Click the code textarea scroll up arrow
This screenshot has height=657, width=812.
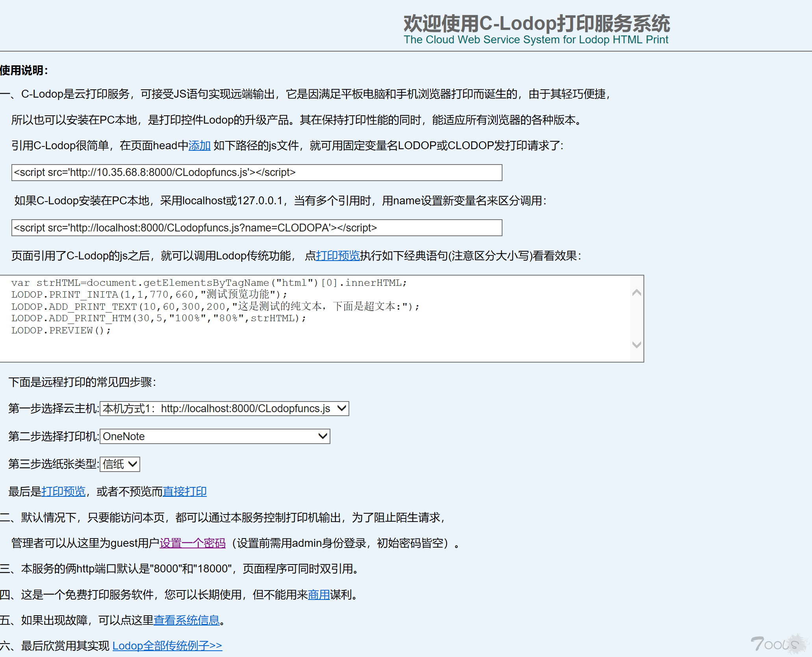637,292
